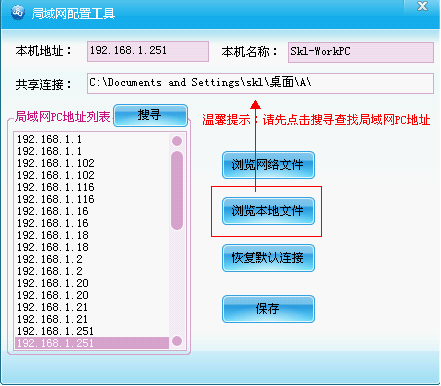Click the pink scrollbar thumb in the address list
The image size is (441, 386).
tap(177, 190)
